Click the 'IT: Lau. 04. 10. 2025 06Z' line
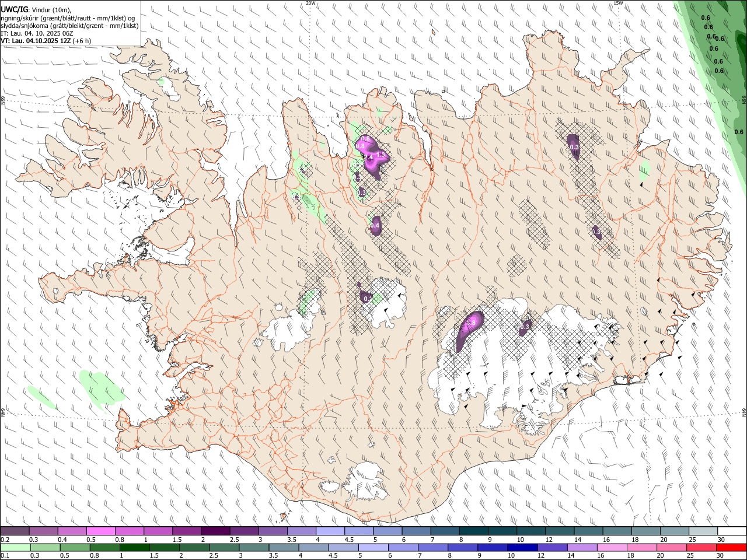This screenshot has width=747, height=560. [37, 33]
